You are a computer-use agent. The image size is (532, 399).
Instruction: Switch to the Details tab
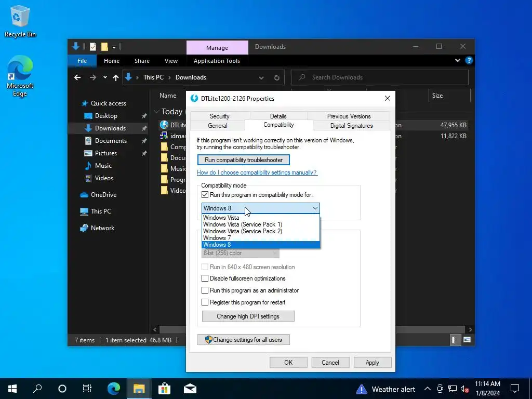pos(278,116)
